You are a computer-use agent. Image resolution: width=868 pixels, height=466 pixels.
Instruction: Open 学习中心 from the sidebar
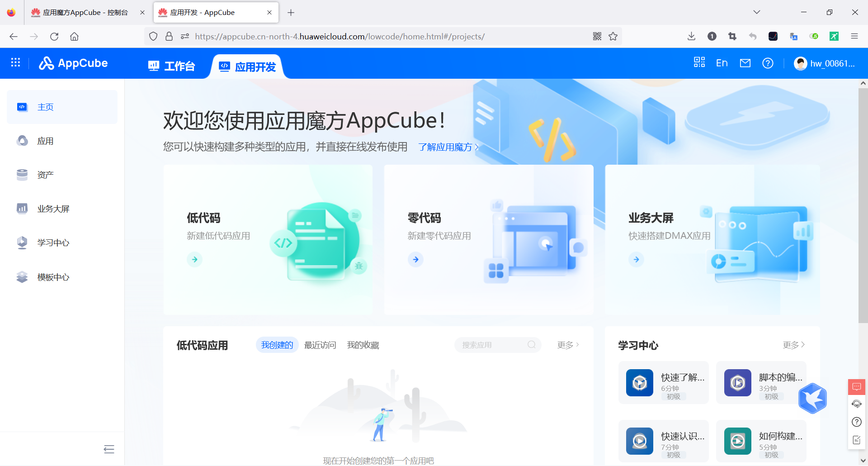pos(53,243)
